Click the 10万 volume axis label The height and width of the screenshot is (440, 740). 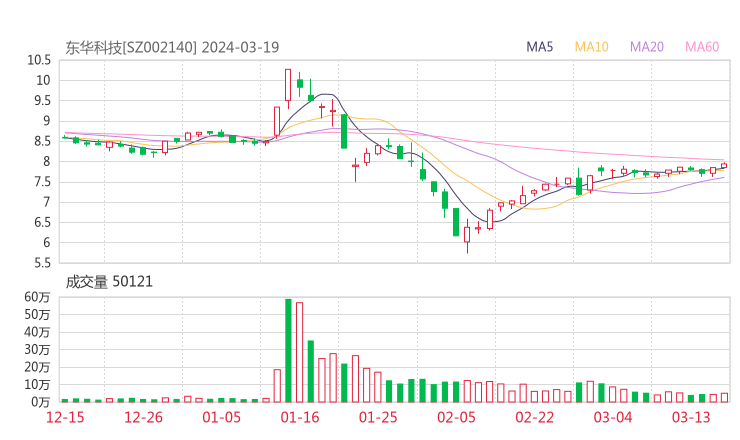37,384
